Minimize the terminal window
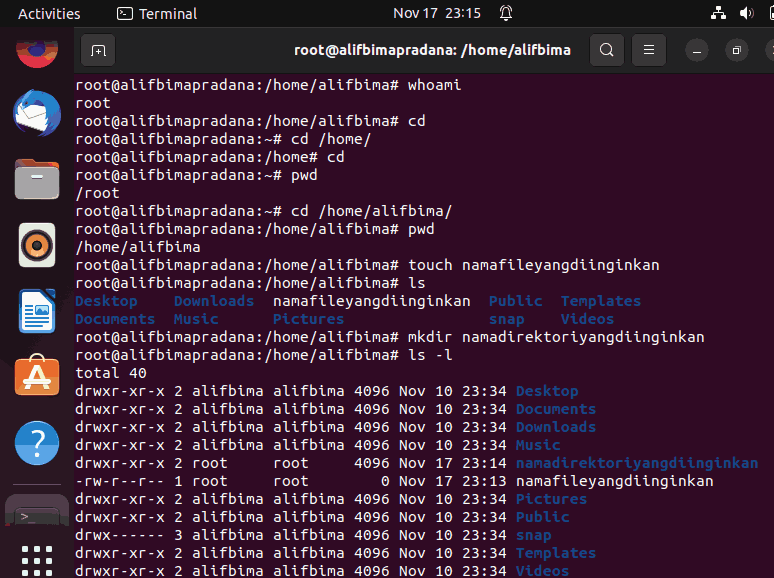774x578 pixels. 697,50
